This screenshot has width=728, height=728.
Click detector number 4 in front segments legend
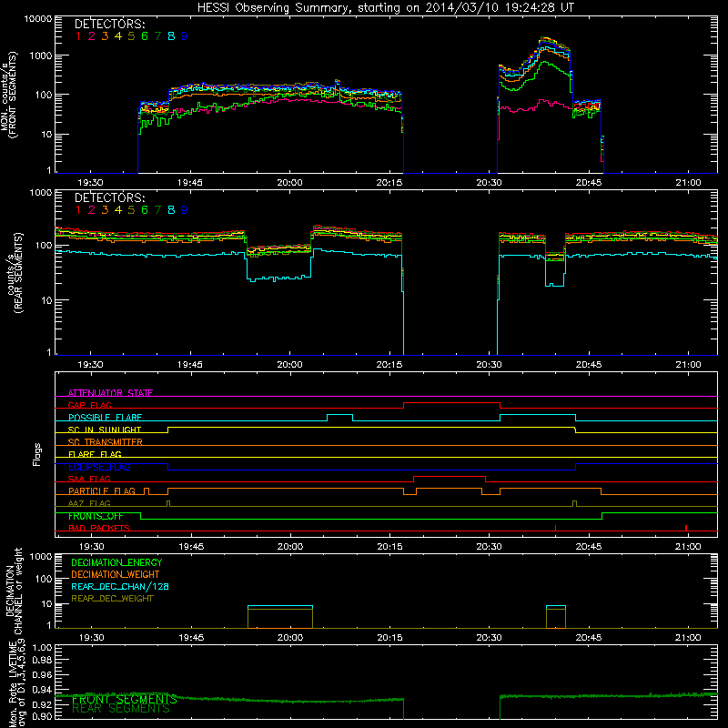[x=118, y=36]
